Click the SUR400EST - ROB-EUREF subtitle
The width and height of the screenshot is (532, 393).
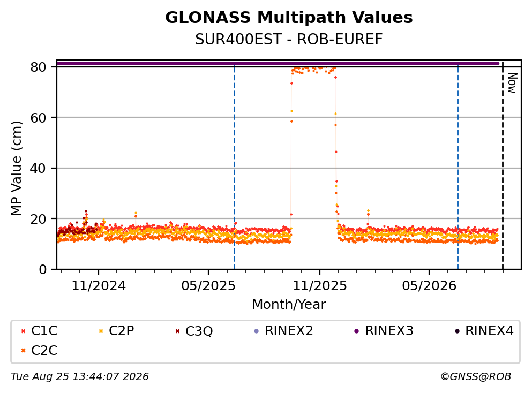pyautogui.click(x=289, y=39)
